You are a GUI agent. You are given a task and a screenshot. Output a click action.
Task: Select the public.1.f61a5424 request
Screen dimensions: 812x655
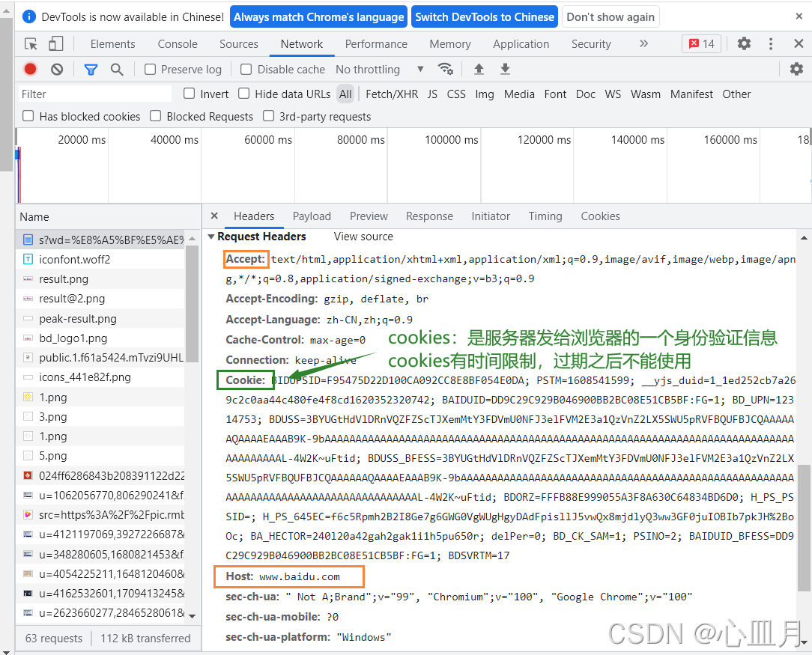click(x=100, y=358)
